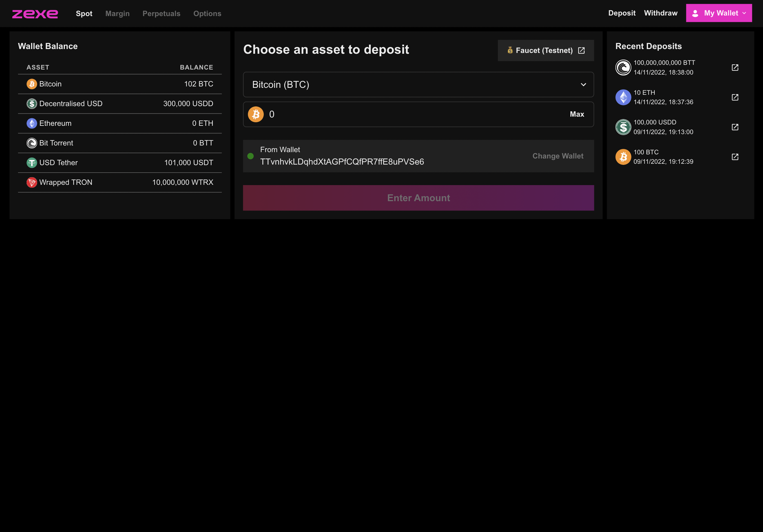Click Change Wallet button
Viewport: 763px width, 532px height.
click(x=557, y=156)
